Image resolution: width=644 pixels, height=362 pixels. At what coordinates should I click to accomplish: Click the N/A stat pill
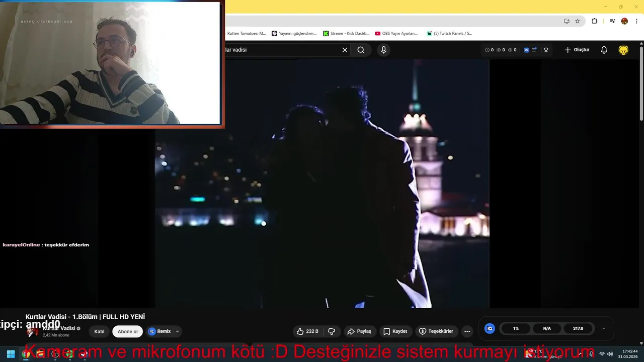tap(547, 328)
